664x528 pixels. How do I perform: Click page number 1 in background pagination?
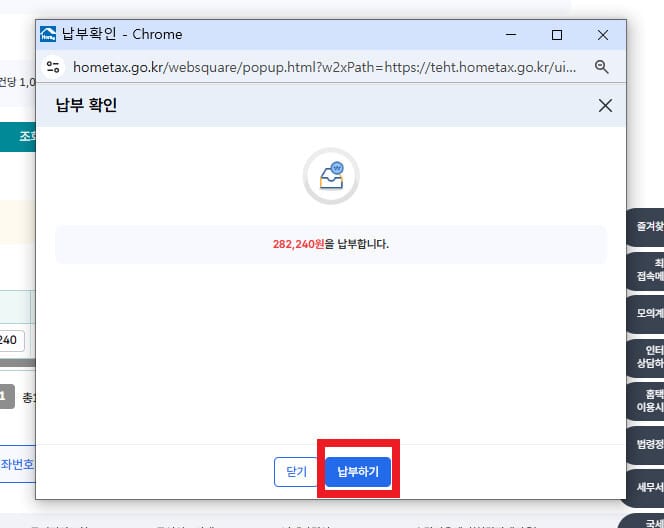point(7,396)
